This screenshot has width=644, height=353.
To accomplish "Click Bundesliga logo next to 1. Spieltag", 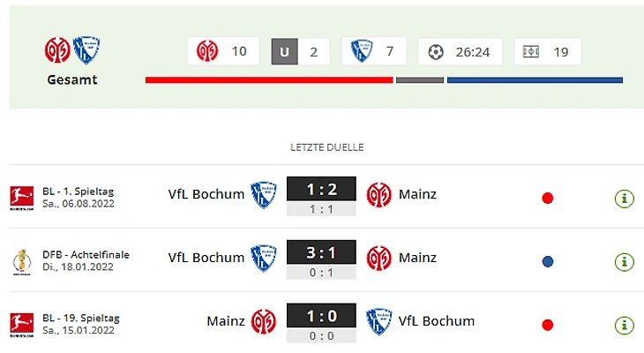I will tap(16, 197).
